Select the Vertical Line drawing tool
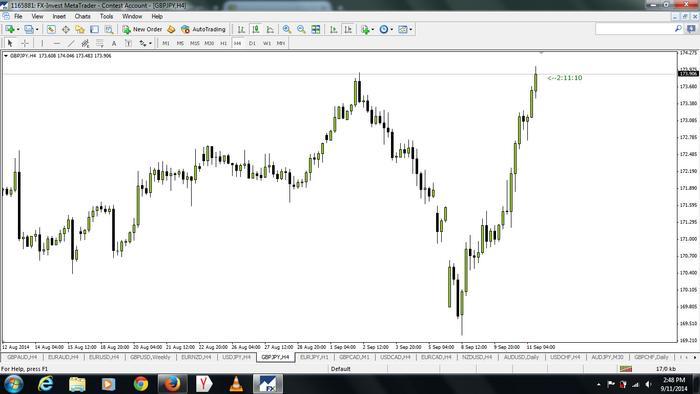Image resolution: width=700 pixels, height=394 pixels. tap(42, 43)
